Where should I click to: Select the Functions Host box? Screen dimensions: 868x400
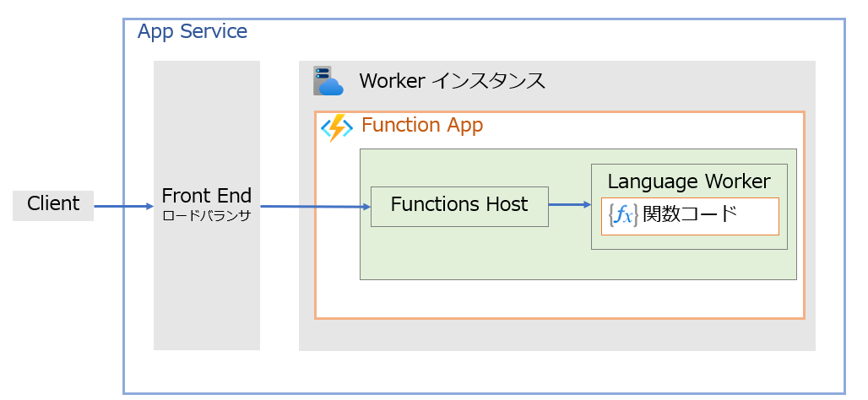pos(459,206)
